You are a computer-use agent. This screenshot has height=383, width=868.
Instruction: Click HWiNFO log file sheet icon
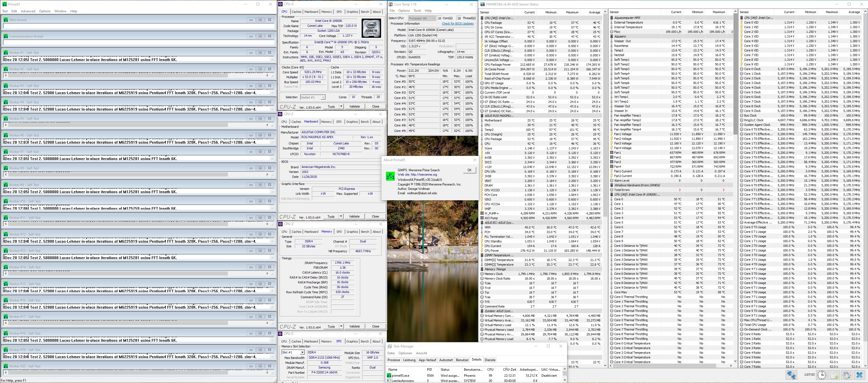pyautogui.click(x=835, y=375)
